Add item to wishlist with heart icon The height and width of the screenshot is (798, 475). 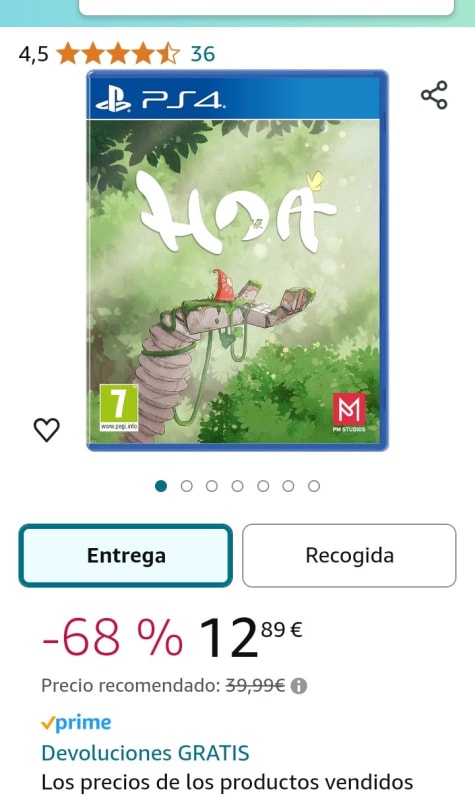coord(46,430)
